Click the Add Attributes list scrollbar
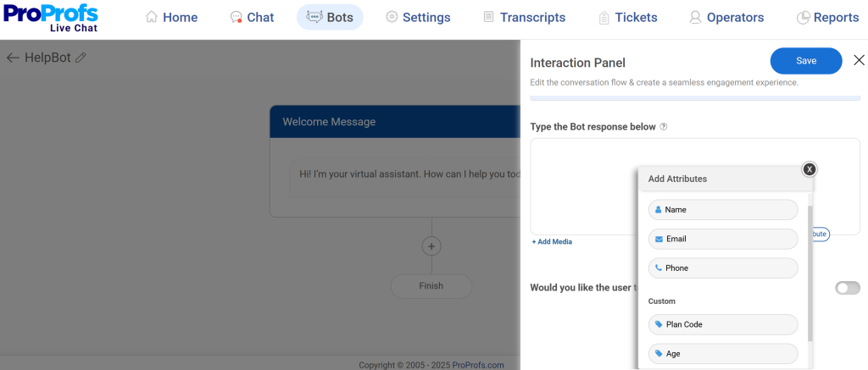 pyautogui.click(x=810, y=271)
